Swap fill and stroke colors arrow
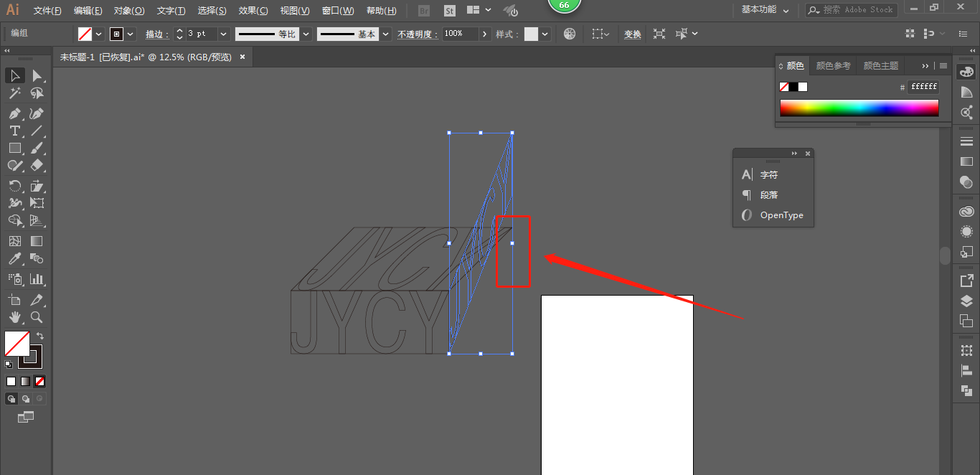Screen dimensions: 980x475 tap(40, 335)
